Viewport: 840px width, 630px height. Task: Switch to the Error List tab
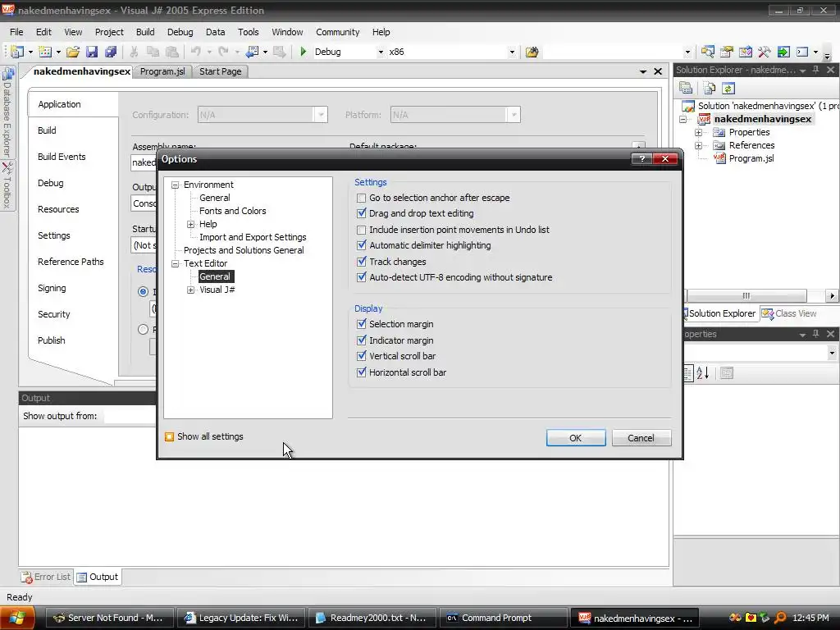tap(46, 577)
